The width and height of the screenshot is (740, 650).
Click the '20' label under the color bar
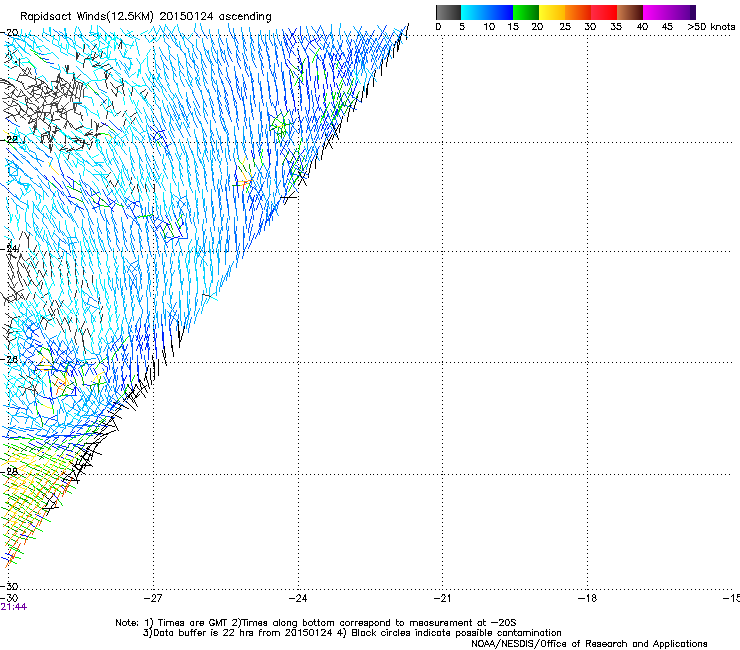tap(537, 27)
